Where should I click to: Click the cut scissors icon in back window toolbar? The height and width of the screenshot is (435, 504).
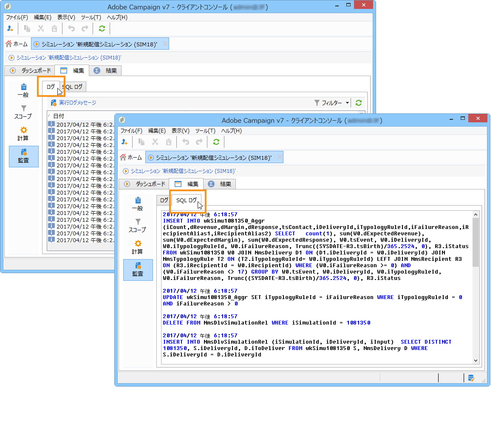[x=40, y=28]
